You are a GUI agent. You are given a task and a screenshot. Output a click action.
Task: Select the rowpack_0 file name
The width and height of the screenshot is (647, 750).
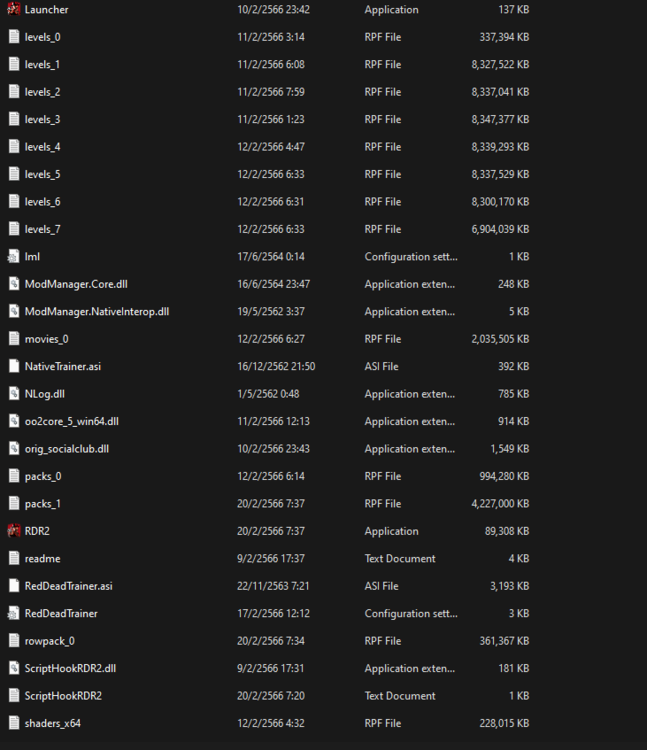(49, 641)
